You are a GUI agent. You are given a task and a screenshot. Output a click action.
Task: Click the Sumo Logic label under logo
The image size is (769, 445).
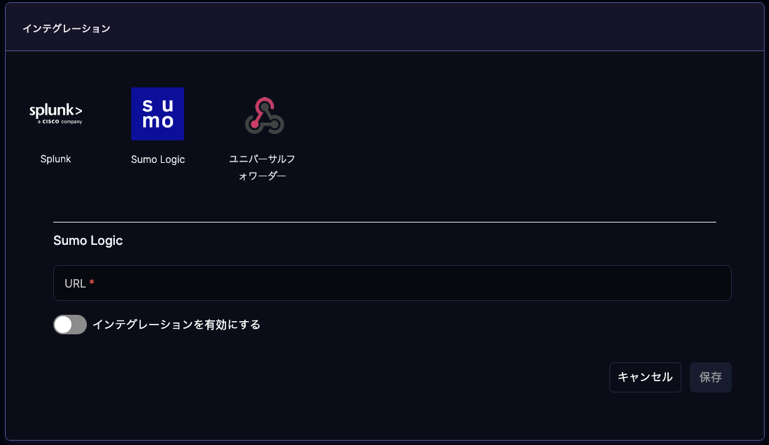tap(157, 159)
